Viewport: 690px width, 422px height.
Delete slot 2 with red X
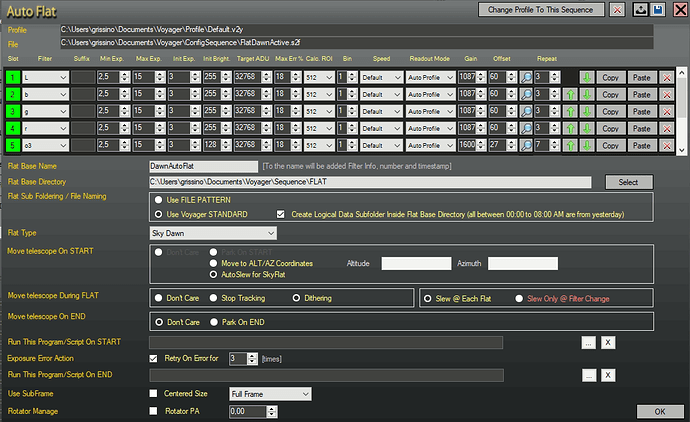(x=667, y=94)
